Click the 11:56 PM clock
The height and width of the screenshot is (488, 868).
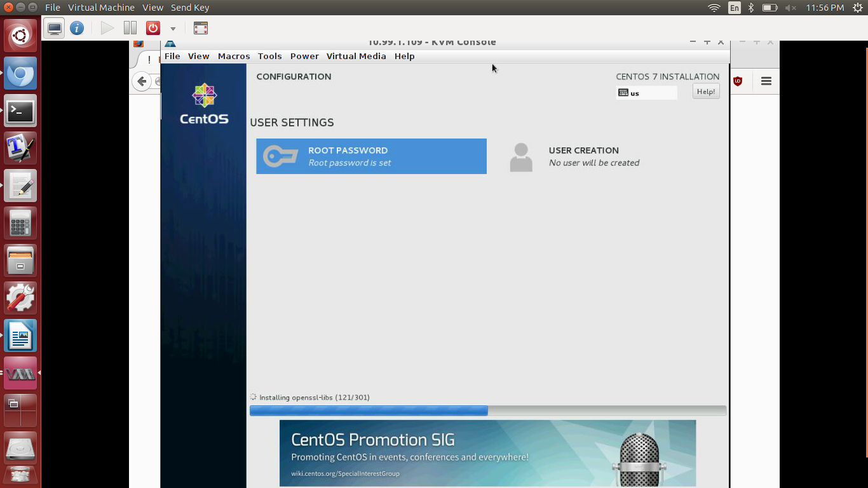[x=825, y=8]
